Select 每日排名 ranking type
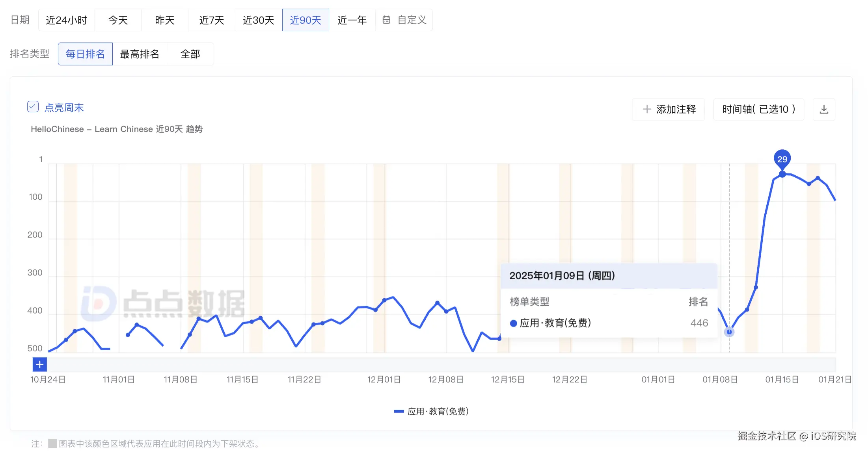 [x=85, y=54]
